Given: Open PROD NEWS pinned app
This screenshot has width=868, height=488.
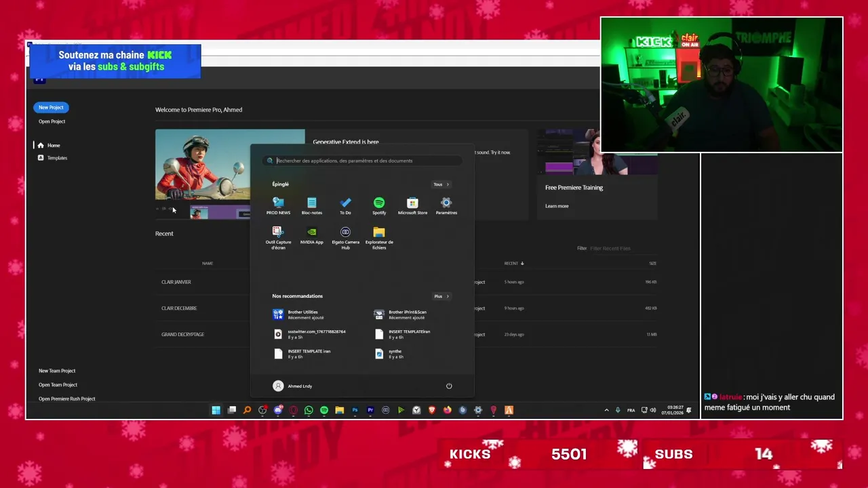Looking at the screenshot, I should pos(278,205).
